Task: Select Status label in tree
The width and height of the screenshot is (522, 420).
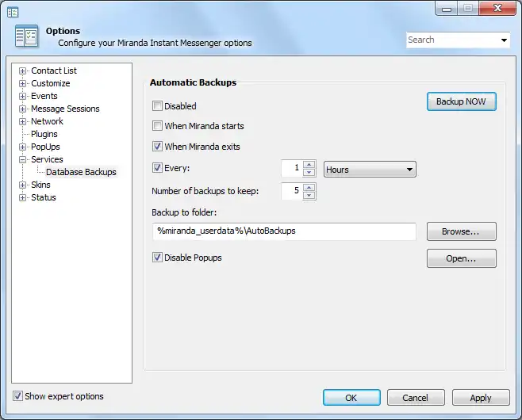Action: [44, 197]
